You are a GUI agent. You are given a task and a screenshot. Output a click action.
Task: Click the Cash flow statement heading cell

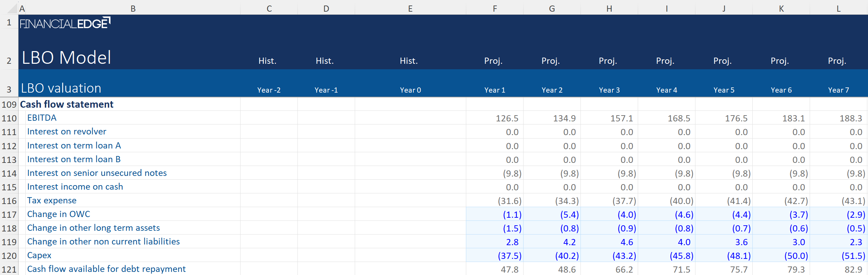[67, 104]
